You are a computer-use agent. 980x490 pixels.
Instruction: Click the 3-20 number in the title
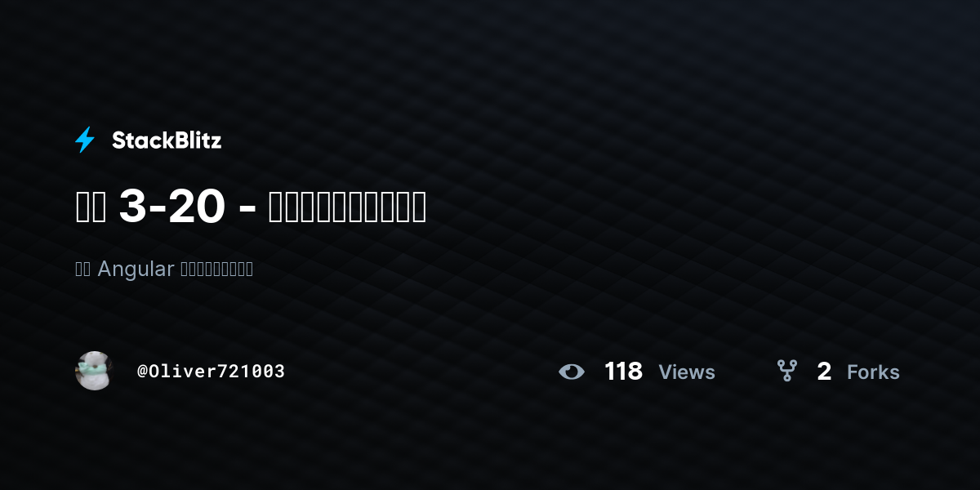coord(171,207)
